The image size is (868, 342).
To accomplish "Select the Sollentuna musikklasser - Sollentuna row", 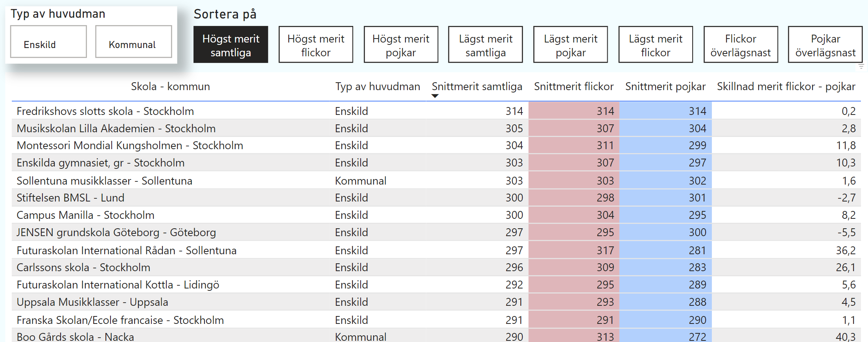I will [x=105, y=181].
